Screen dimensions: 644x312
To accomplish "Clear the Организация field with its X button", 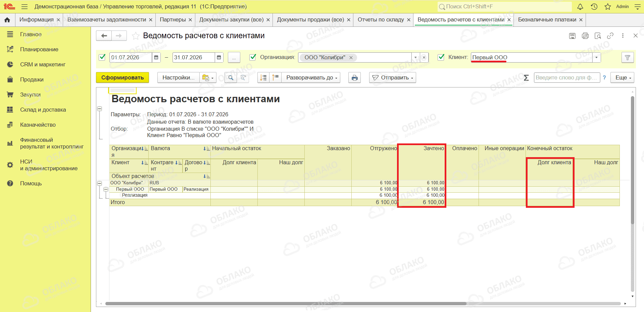I will click(424, 58).
